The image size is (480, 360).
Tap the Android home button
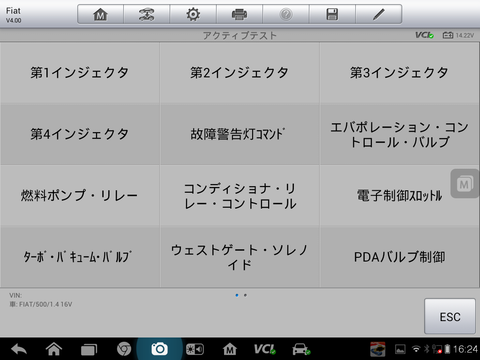pyautogui.click(x=54, y=349)
